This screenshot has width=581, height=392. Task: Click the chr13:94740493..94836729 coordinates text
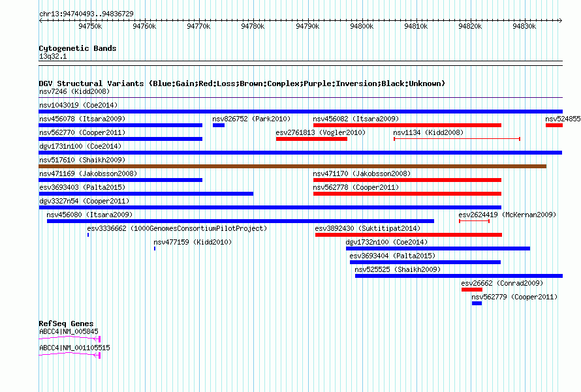86,14
